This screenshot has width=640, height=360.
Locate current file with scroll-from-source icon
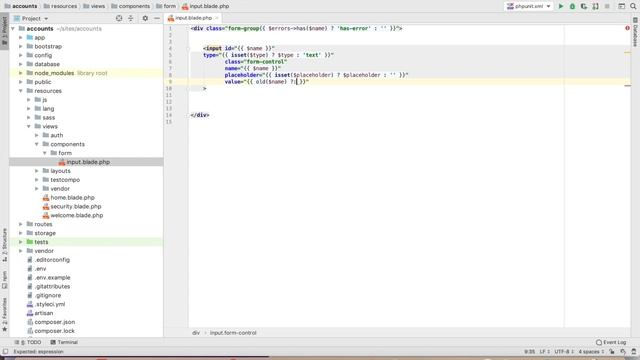pos(119,18)
